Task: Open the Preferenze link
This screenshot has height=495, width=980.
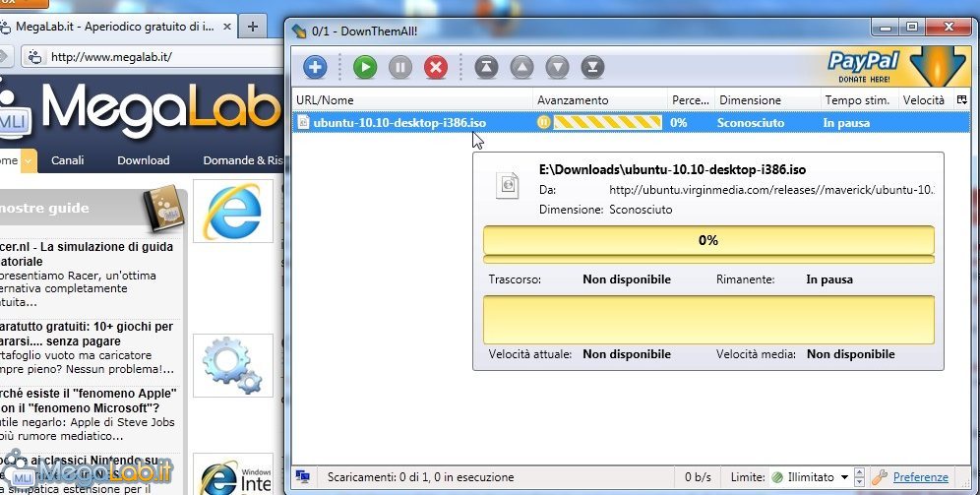Action: [920, 477]
